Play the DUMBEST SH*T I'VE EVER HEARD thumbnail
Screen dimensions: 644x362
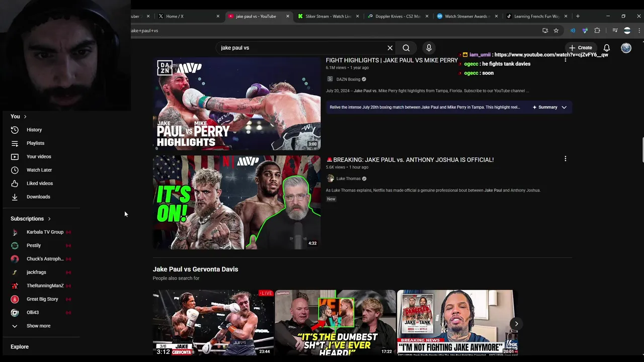point(336,322)
